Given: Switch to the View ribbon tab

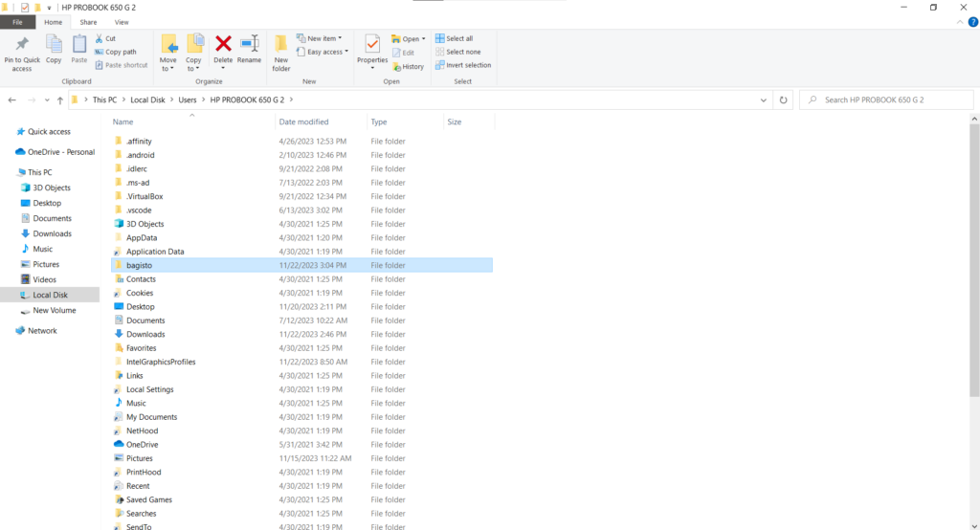Looking at the screenshot, I should coord(122,22).
